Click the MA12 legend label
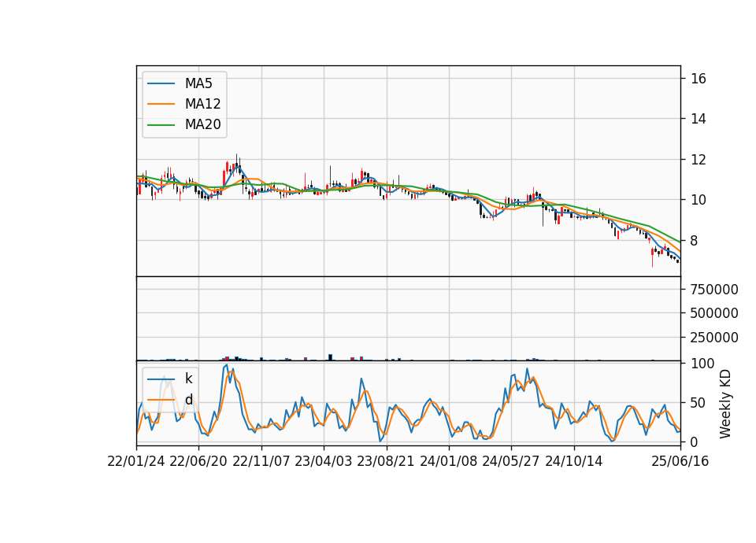 [x=202, y=104]
